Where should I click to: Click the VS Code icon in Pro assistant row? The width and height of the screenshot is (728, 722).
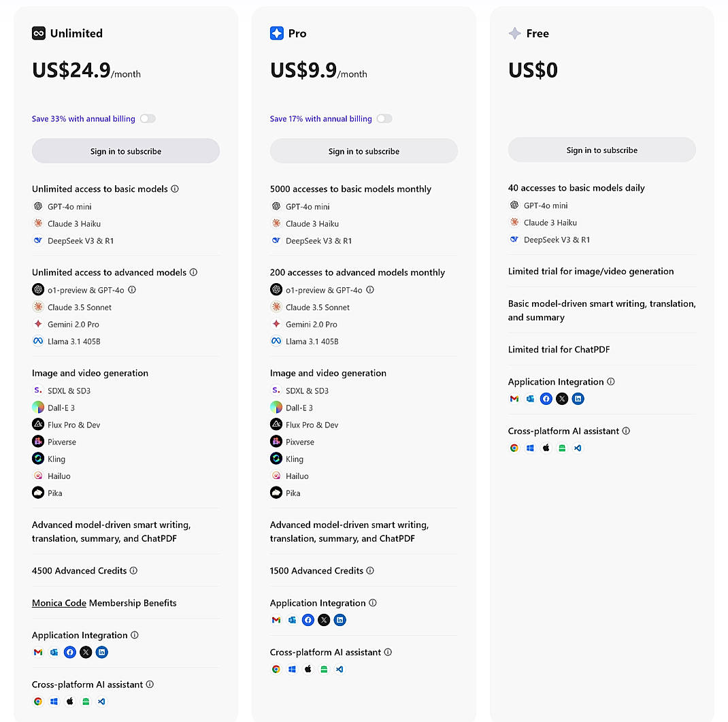pyautogui.click(x=340, y=669)
